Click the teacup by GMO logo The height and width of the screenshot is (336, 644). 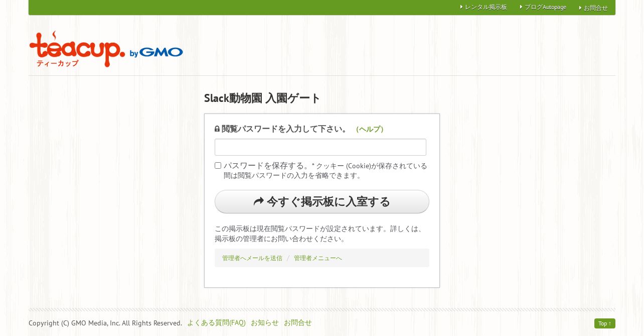[106, 49]
